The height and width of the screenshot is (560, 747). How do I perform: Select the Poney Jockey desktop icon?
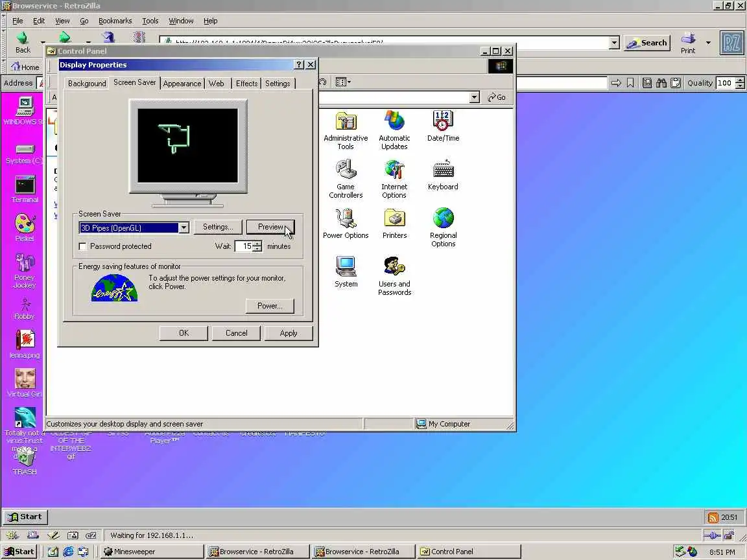click(25, 271)
